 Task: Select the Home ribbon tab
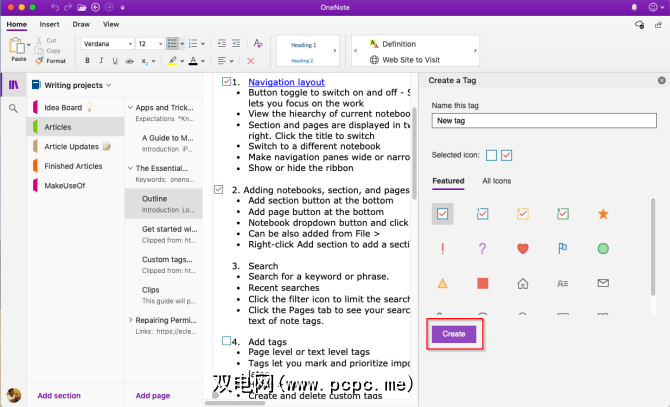[17, 24]
